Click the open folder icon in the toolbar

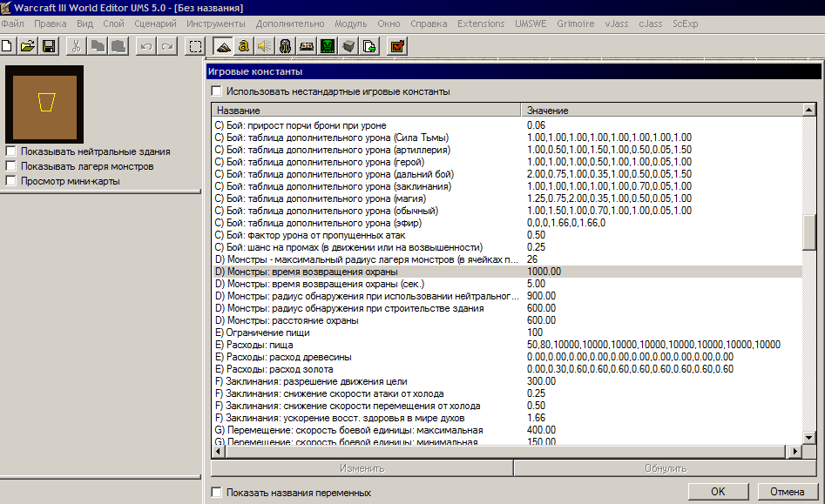pos(28,46)
